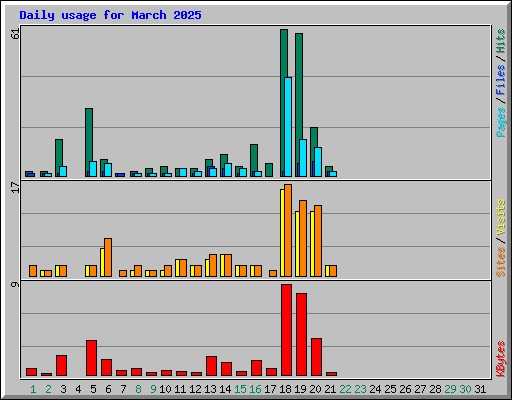Click the 'Pages' legend label

[x=500, y=122]
